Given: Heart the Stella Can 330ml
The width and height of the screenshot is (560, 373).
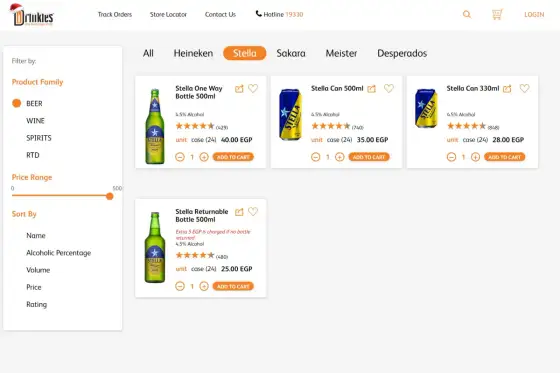Looking at the screenshot, I should (524, 88).
